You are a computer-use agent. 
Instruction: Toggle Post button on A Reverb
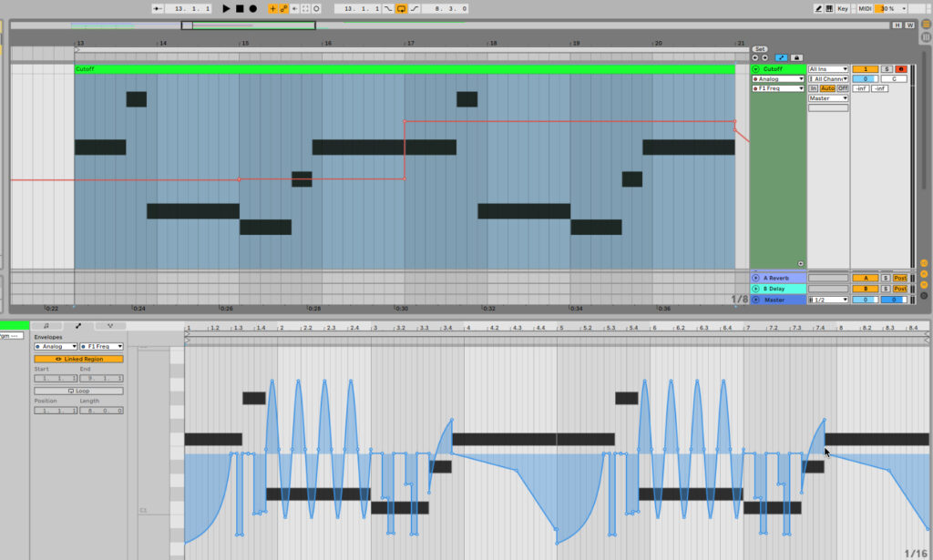[x=899, y=278]
